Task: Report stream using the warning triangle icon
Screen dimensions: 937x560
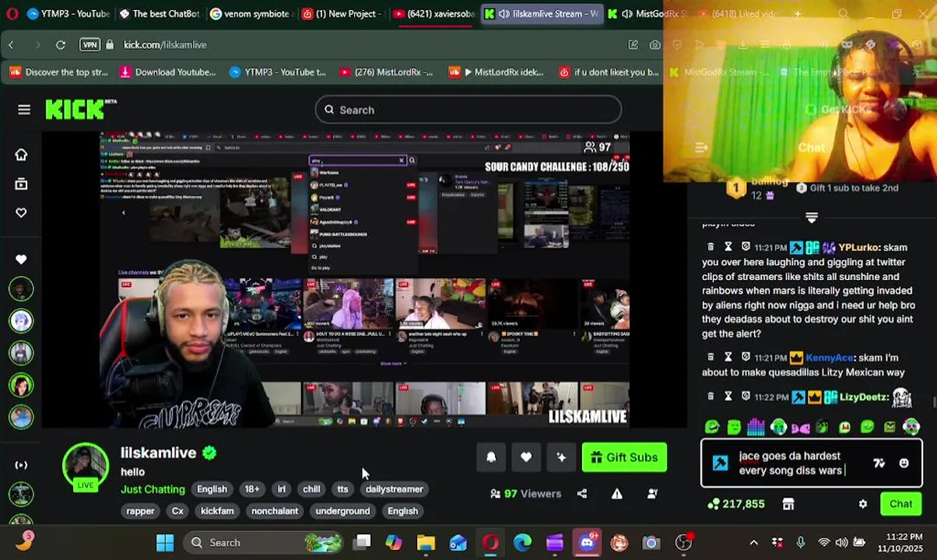Action: (x=617, y=493)
